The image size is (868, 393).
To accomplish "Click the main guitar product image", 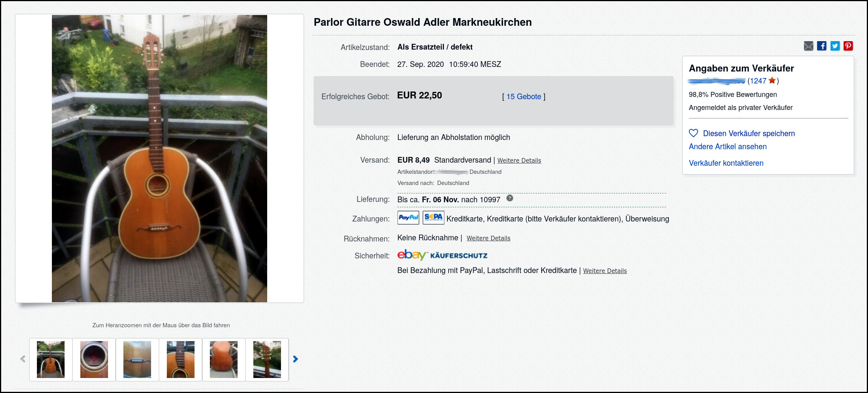I will (x=159, y=158).
